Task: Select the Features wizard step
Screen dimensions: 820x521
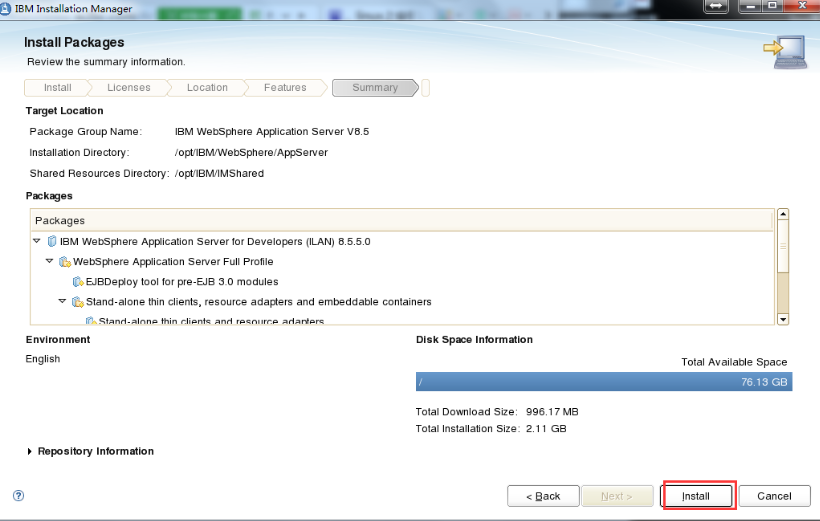Action: (285, 88)
